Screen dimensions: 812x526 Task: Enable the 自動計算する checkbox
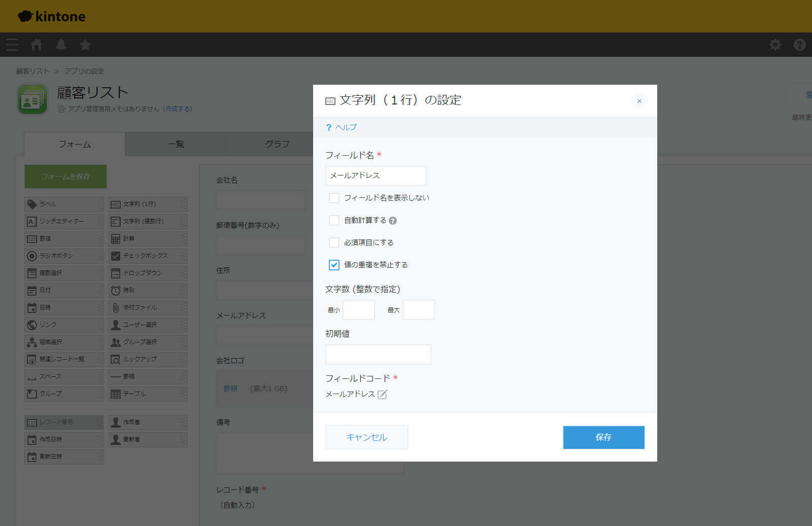[333, 220]
